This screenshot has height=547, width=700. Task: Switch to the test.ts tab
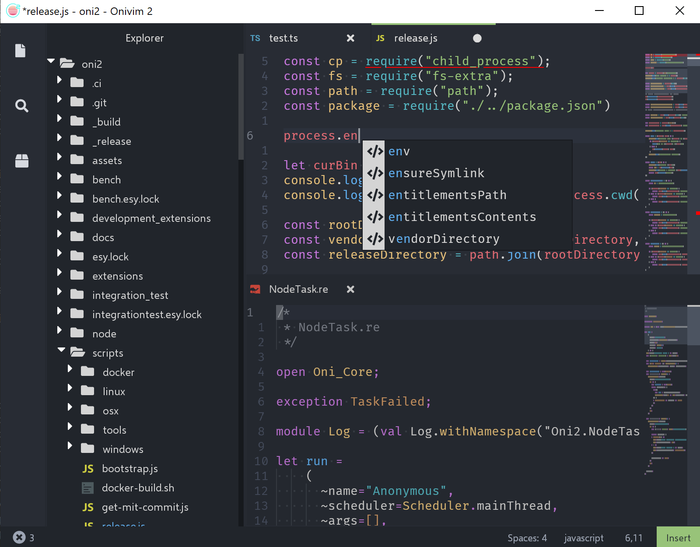click(283, 38)
